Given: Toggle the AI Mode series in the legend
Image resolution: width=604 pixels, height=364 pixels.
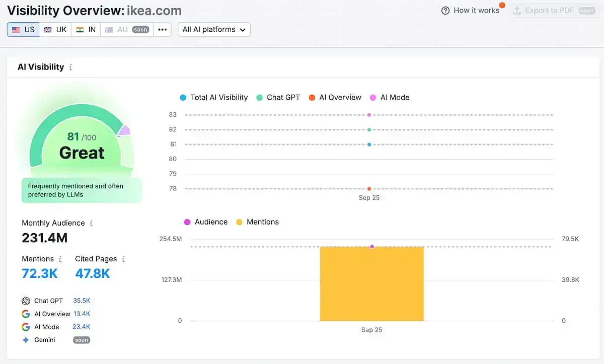Looking at the screenshot, I should click(x=390, y=97).
